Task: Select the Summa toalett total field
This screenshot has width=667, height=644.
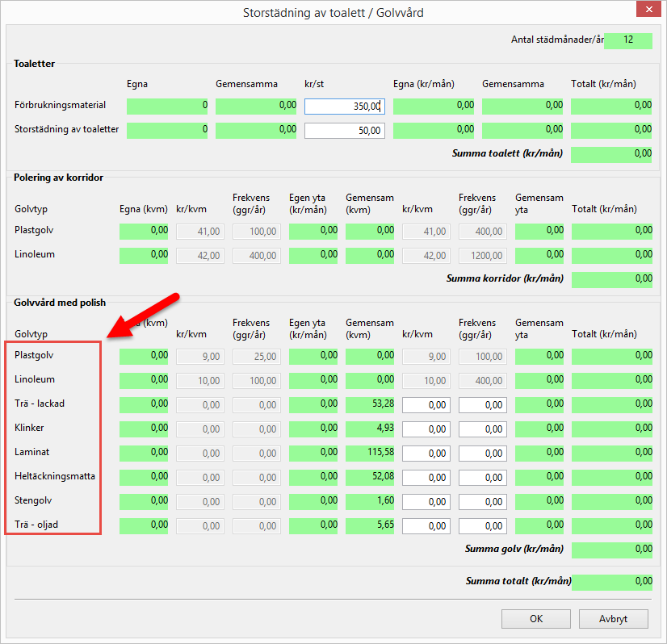Action: coord(611,154)
